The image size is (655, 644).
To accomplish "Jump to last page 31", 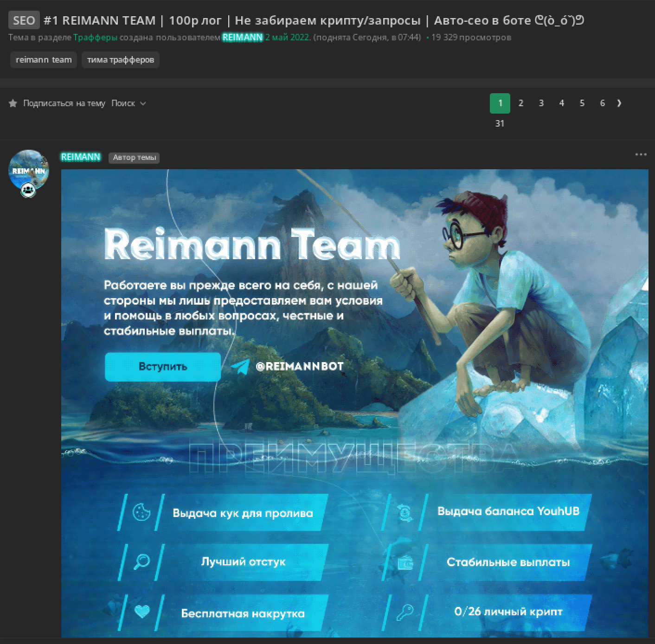I will tap(500, 123).
